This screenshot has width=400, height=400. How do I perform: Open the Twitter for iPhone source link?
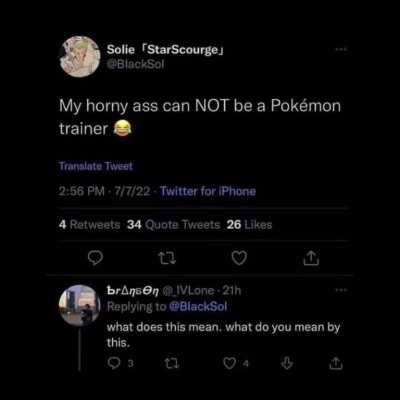[x=208, y=191]
